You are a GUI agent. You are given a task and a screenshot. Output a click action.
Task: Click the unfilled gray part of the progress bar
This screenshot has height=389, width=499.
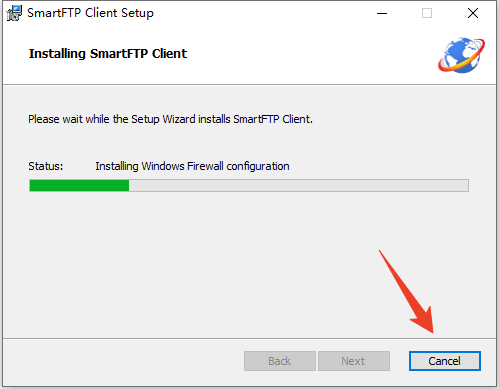[x=299, y=185]
